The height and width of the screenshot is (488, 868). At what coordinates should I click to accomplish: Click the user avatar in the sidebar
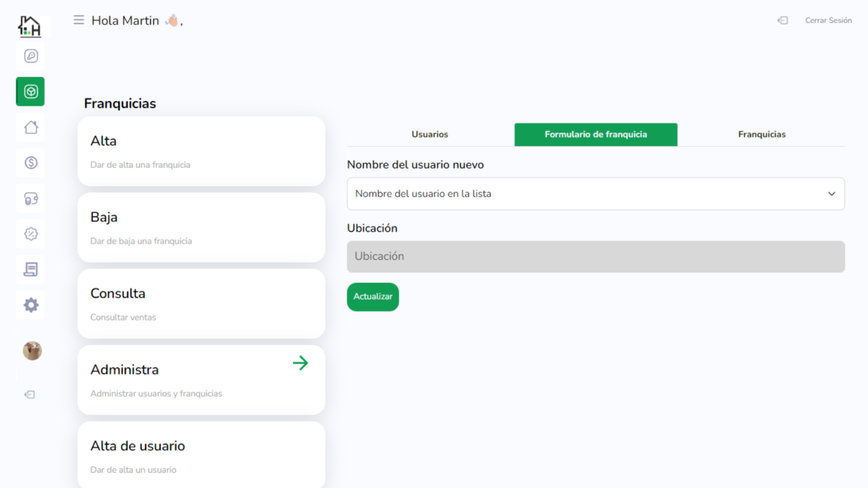[x=32, y=351]
